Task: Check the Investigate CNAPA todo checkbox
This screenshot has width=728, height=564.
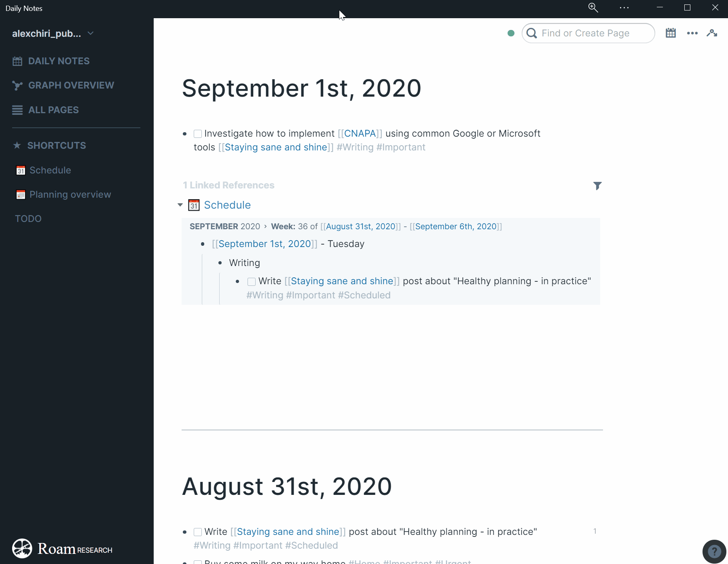Action: tap(198, 134)
